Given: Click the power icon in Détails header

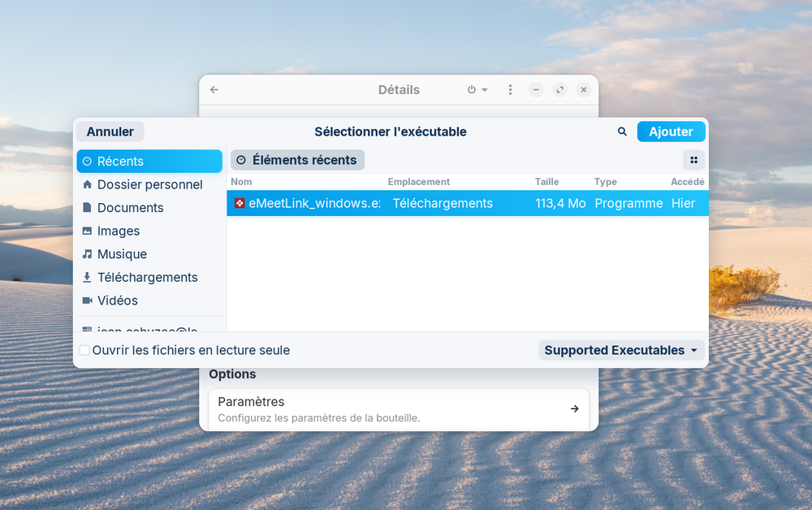Looking at the screenshot, I should (x=472, y=90).
